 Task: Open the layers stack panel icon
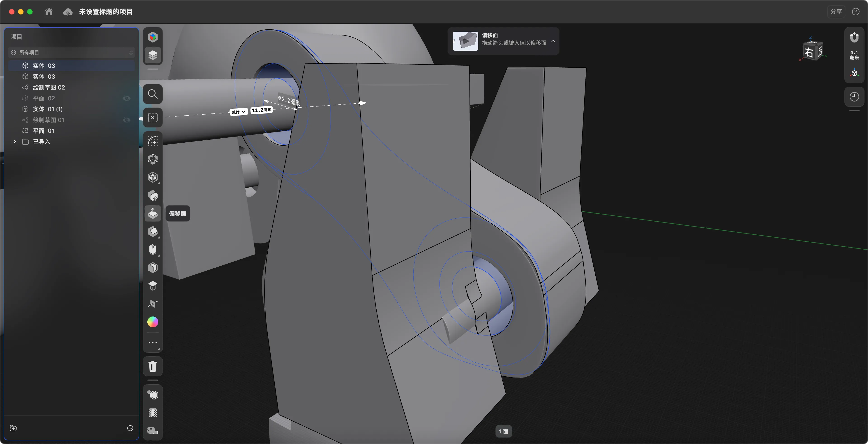153,55
